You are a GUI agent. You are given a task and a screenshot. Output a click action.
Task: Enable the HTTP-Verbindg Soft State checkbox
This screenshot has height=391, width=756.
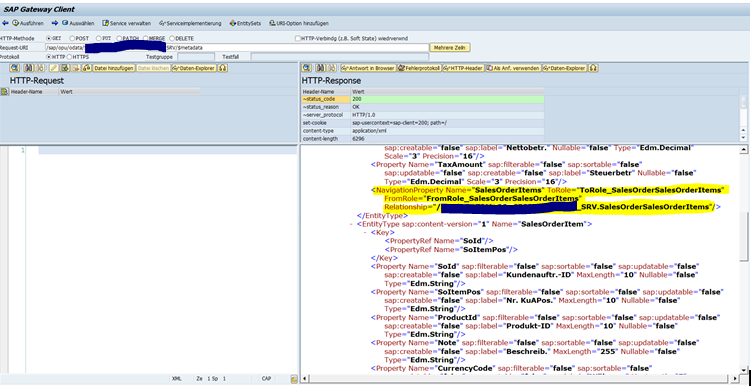(x=297, y=38)
